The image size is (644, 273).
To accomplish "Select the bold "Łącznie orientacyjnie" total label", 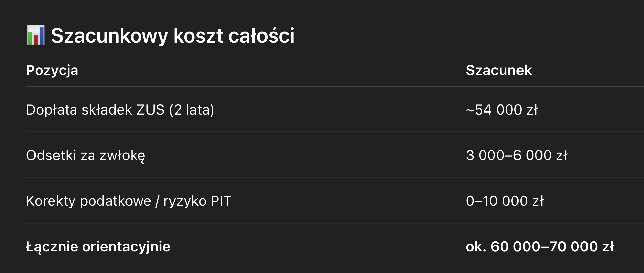I will click(98, 247).
